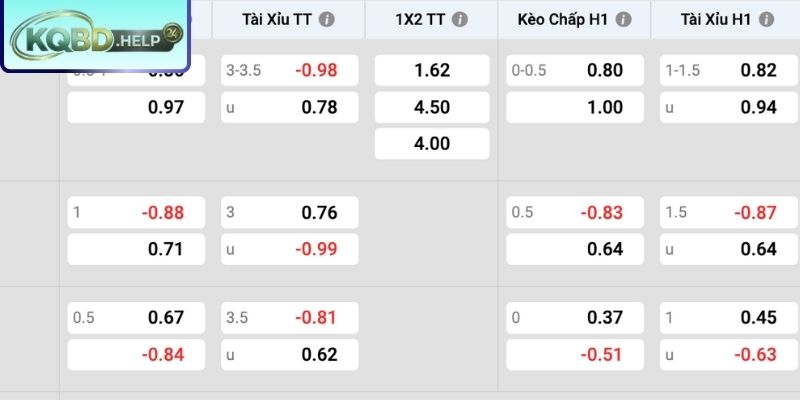
Task: Pick over 3-3.5 odds -0.98
Action: click(290, 70)
